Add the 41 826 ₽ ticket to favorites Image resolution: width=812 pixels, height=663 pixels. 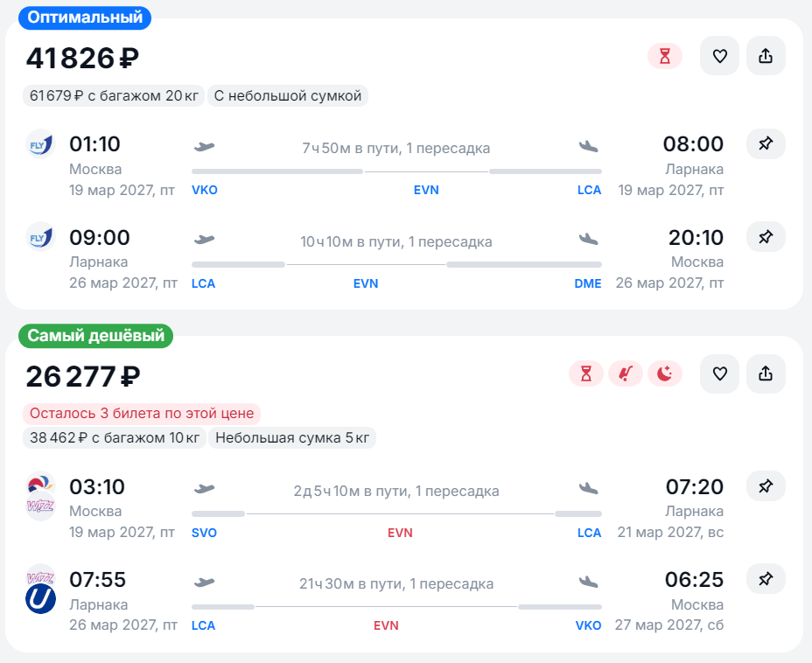coord(719,56)
